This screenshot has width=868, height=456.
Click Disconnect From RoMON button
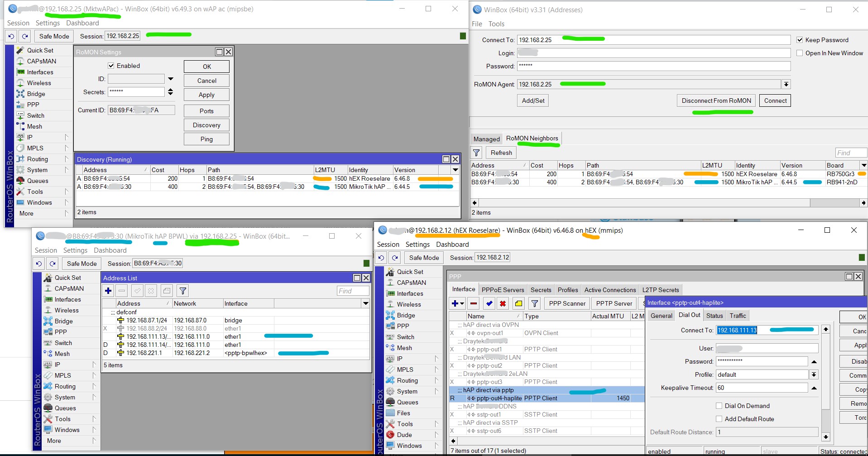pyautogui.click(x=716, y=101)
